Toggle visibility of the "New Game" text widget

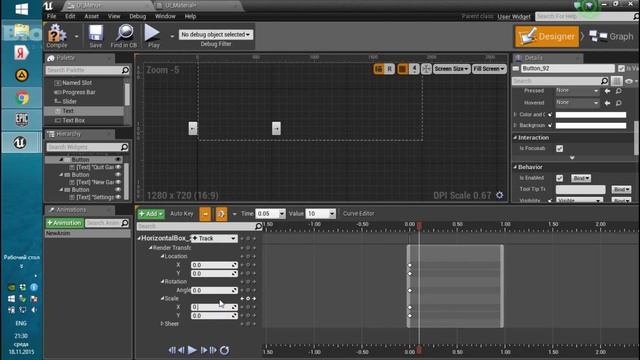point(118,182)
